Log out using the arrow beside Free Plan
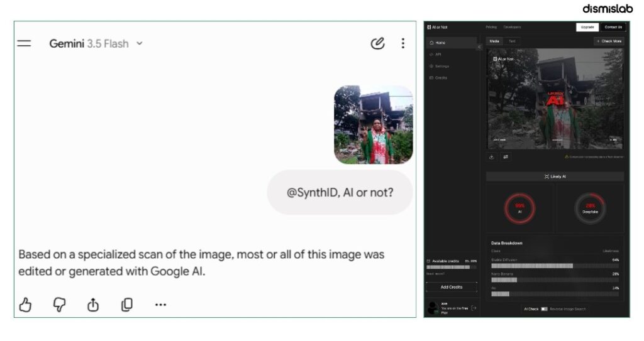Screen dimensions: 644x341 pos(474,308)
